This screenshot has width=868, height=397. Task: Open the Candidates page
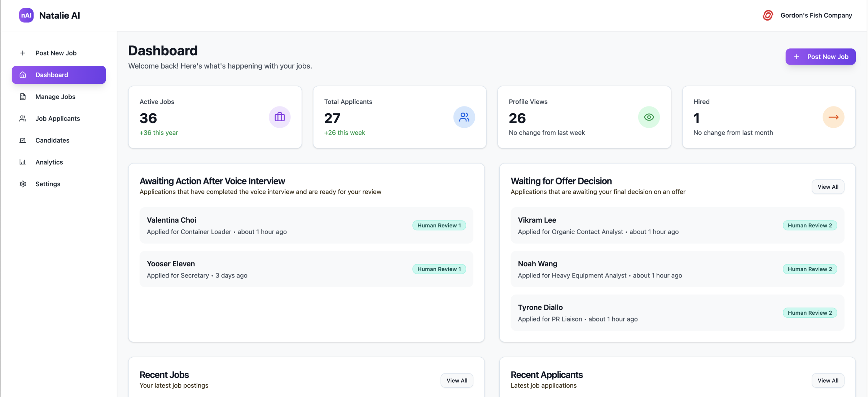click(52, 140)
